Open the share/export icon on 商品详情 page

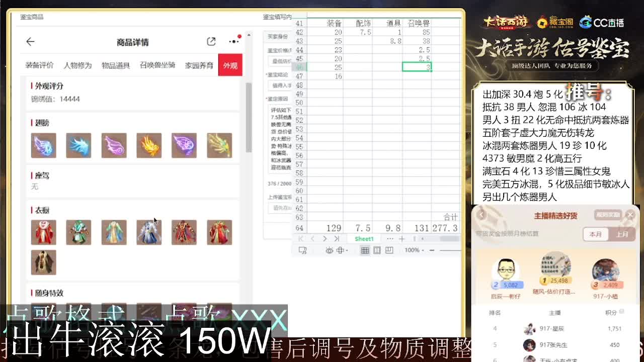coord(211,41)
